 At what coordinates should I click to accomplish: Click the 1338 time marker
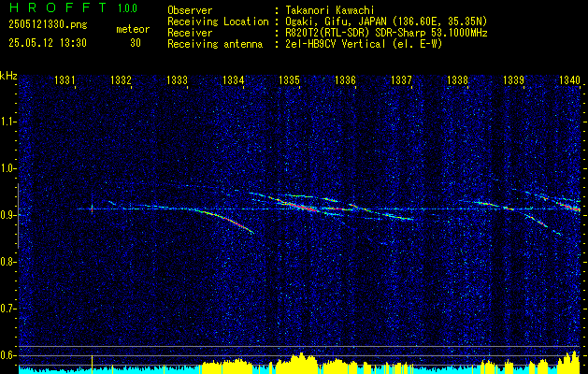pyautogui.click(x=458, y=79)
